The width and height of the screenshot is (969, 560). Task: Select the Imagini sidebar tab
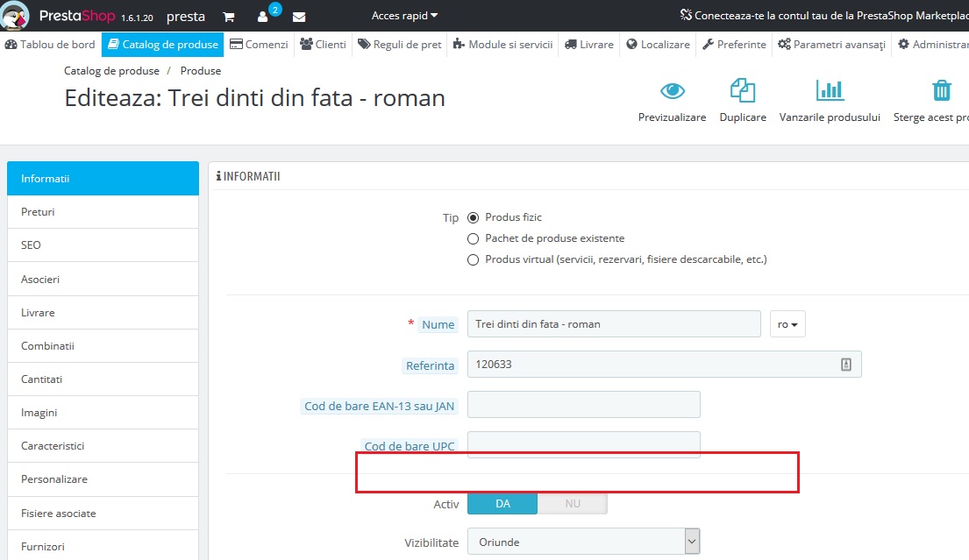[x=103, y=413]
